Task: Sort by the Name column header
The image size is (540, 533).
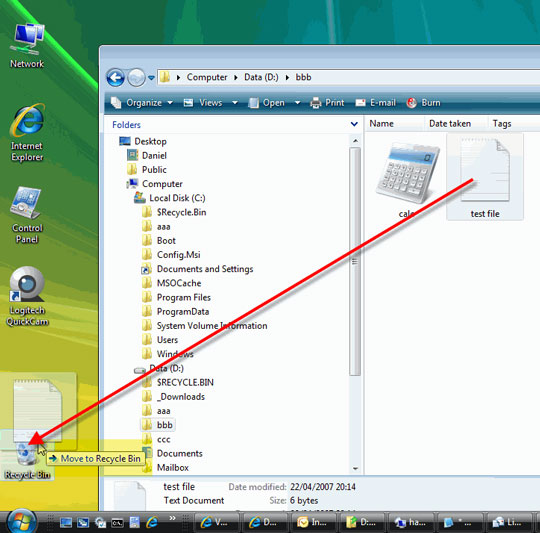Action: pos(382,124)
